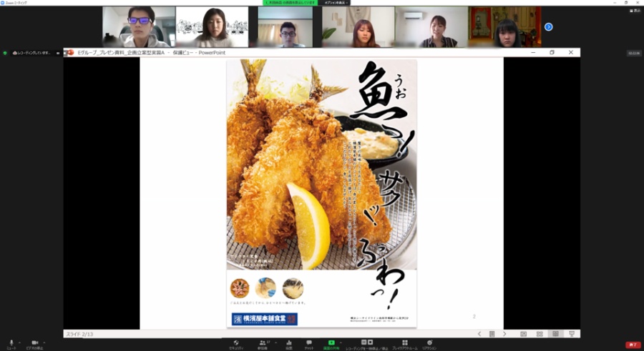Open the View options dropdown top right
644x351 pixels.
(633, 11)
